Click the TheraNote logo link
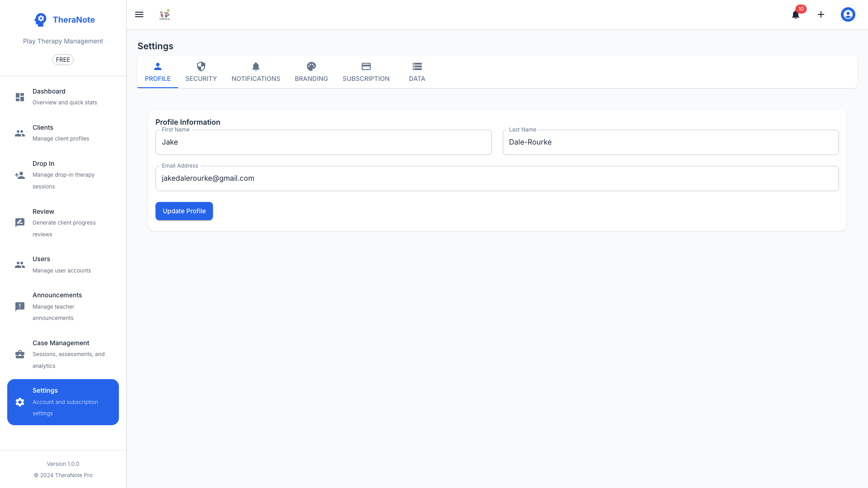Screen dimensions: 868x488 coord(64,19)
